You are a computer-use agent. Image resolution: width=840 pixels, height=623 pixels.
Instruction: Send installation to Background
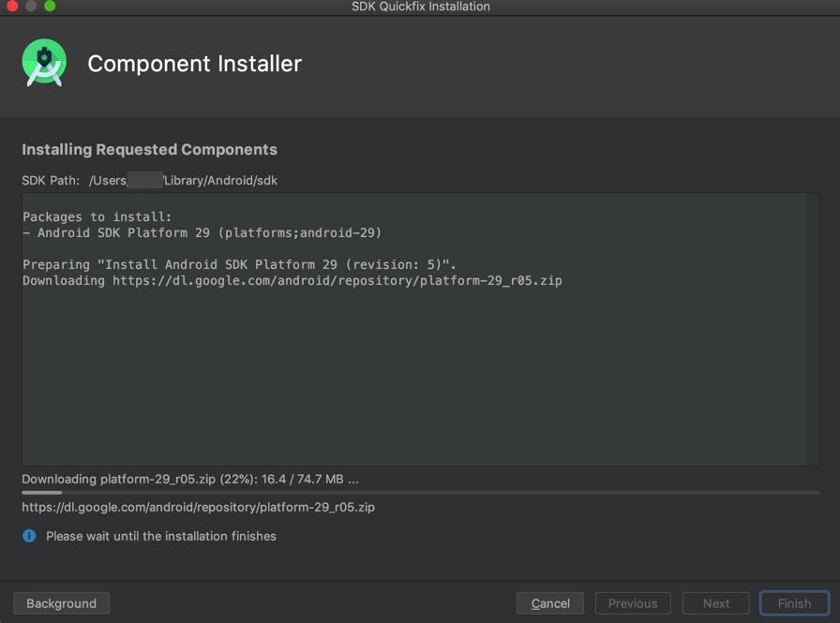coord(62,603)
